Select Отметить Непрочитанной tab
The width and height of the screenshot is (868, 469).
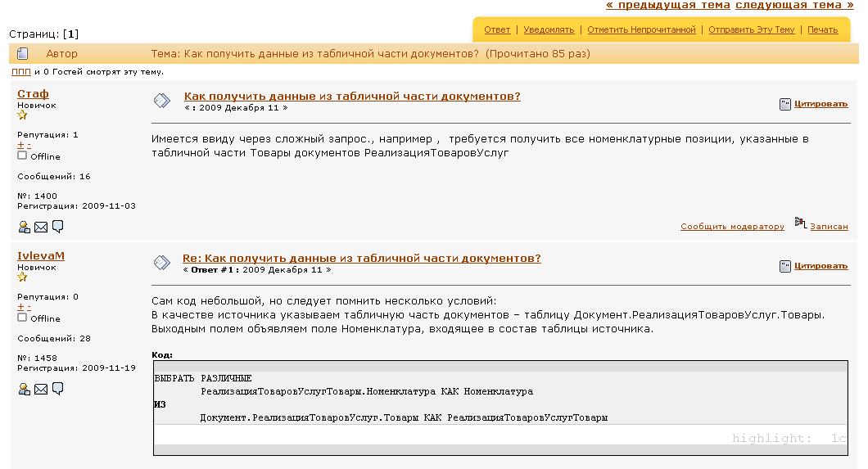tap(641, 29)
